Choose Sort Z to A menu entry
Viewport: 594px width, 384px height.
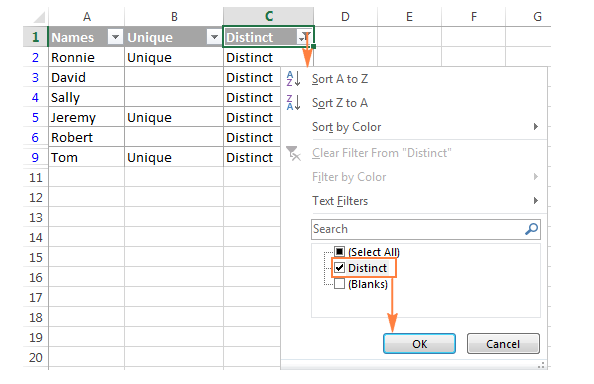[414, 103]
